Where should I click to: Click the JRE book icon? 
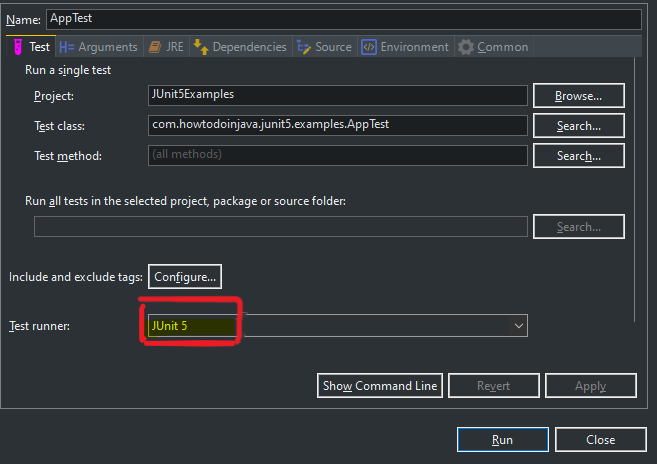tap(155, 47)
